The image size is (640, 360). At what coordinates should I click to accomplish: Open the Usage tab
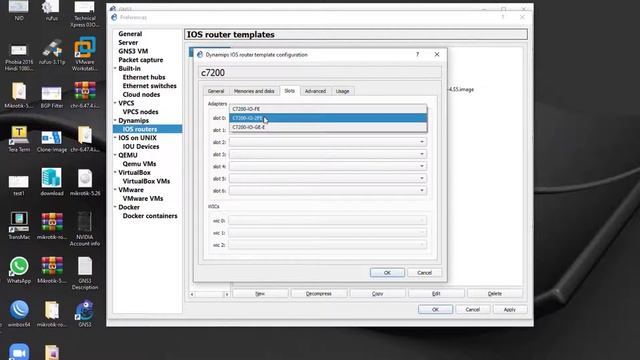342,91
